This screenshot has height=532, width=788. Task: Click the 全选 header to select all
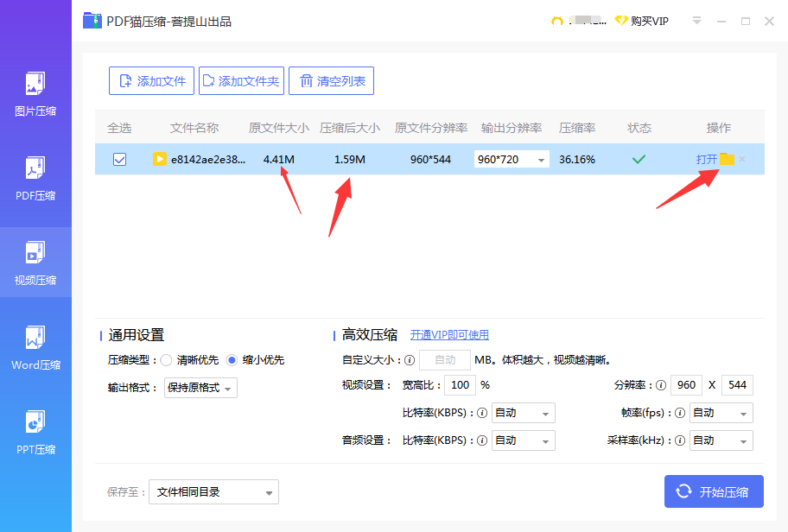coord(119,128)
